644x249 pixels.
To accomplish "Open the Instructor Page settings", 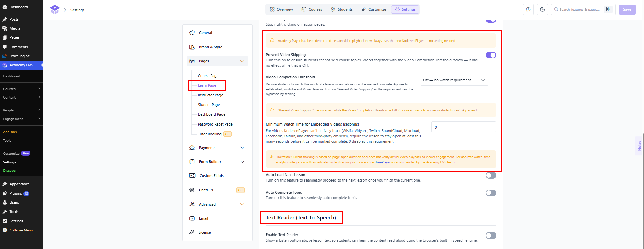I will [210, 95].
